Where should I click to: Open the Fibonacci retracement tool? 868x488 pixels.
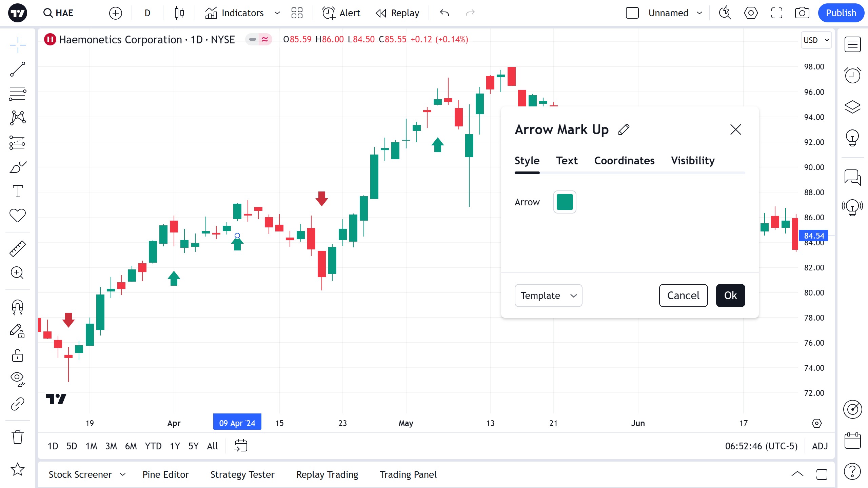(x=18, y=94)
